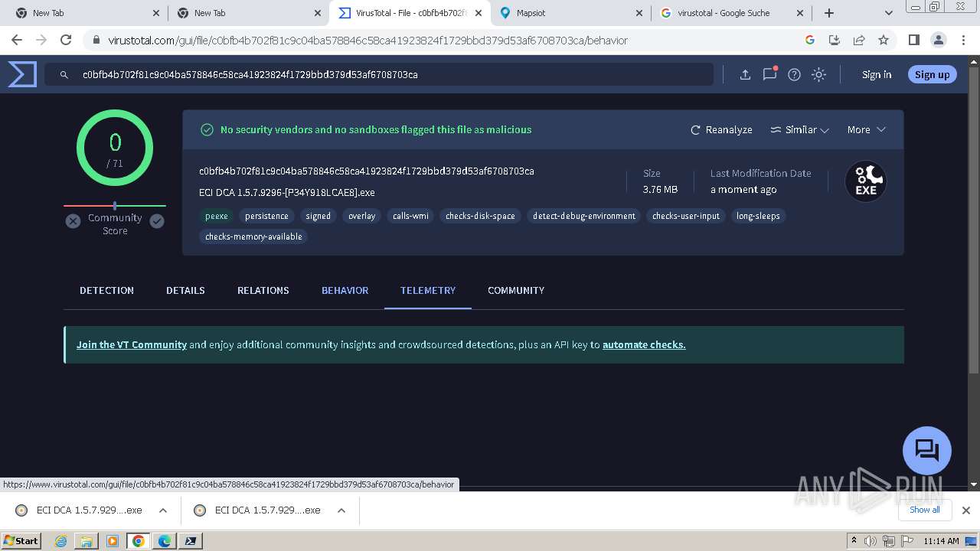Click the detect-debug-environment tag
This screenshot has width=980, height=551.
pos(584,216)
